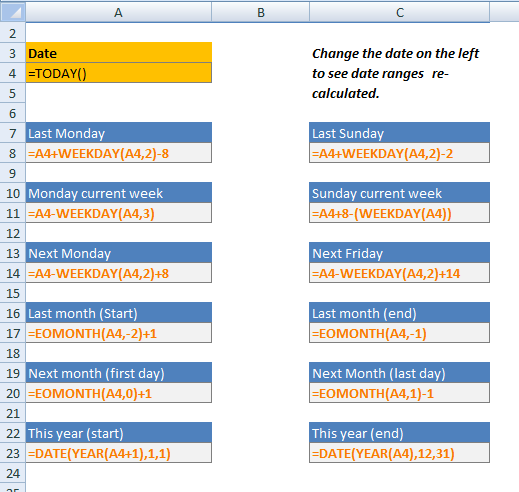
Task: Select formula =A4+WEEKDAY(A4,2)-2
Action: tap(399, 153)
